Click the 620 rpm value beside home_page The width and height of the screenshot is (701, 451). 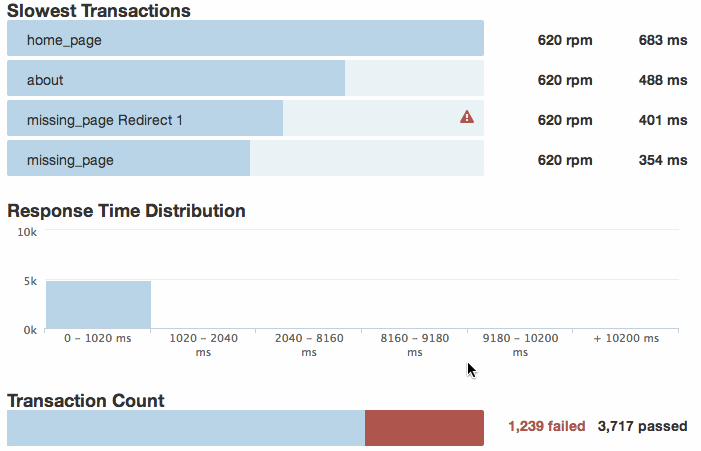pyautogui.click(x=565, y=40)
